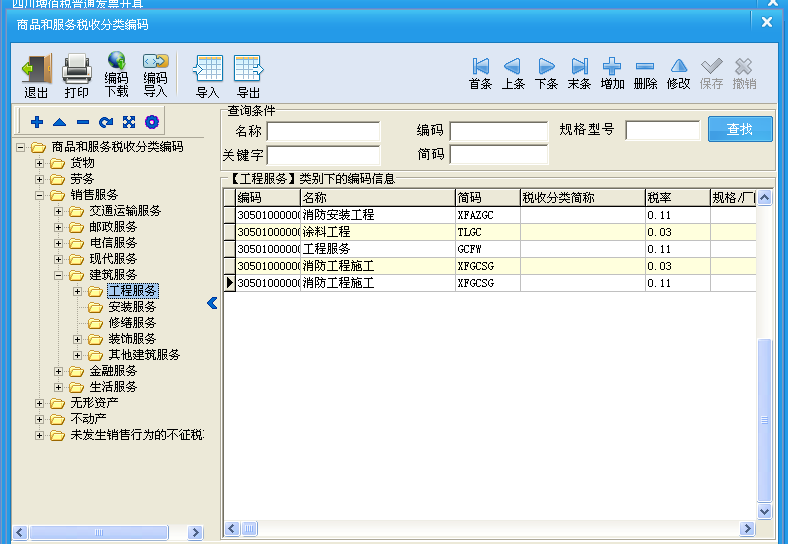
Task: Collapse left panel with blue chevron
Action: 212,303
